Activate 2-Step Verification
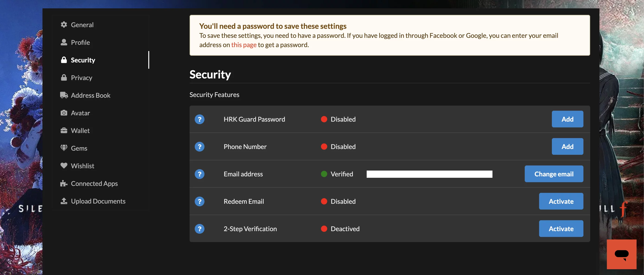 [561, 229]
